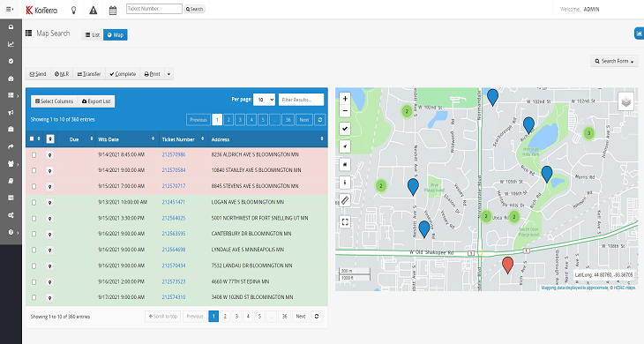Select the ruler measure map tool
The width and height of the screenshot is (644, 344).
coord(345,200)
